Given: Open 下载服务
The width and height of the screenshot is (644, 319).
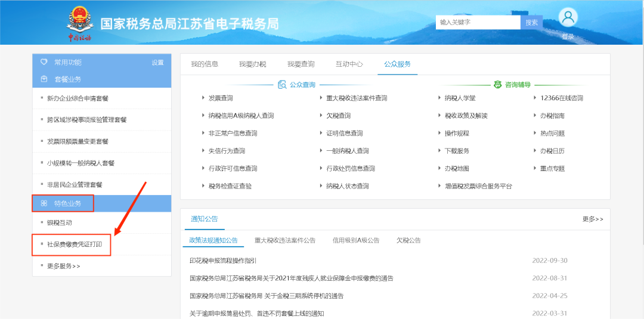Looking at the screenshot, I should (457, 151).
